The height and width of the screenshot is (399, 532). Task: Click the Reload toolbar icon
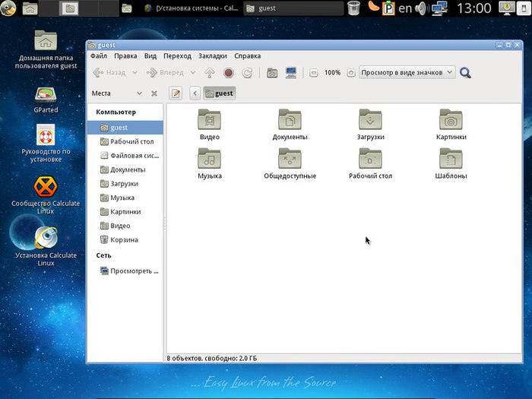coord(247,73)
